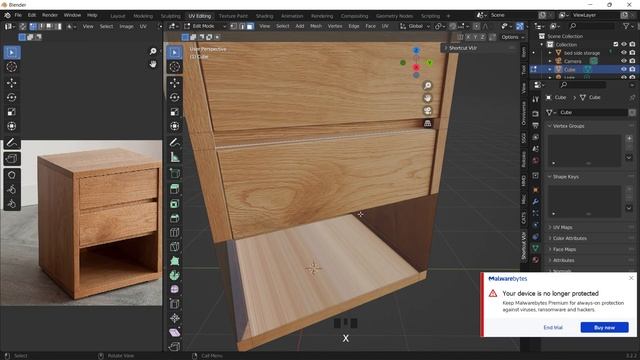Open the Object Data properties tab
Image resolution: width=640 pixels, height=360 pixels.
536,248
